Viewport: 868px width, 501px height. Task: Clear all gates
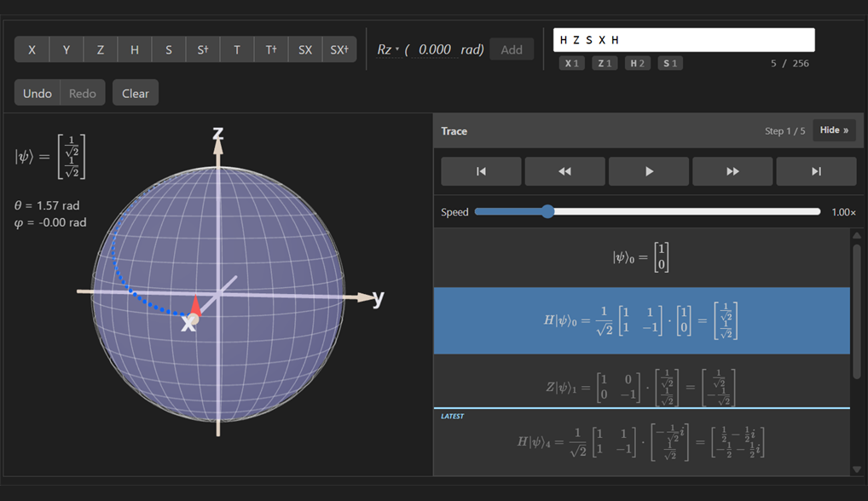pyautogui.click(x=136, y=93)
